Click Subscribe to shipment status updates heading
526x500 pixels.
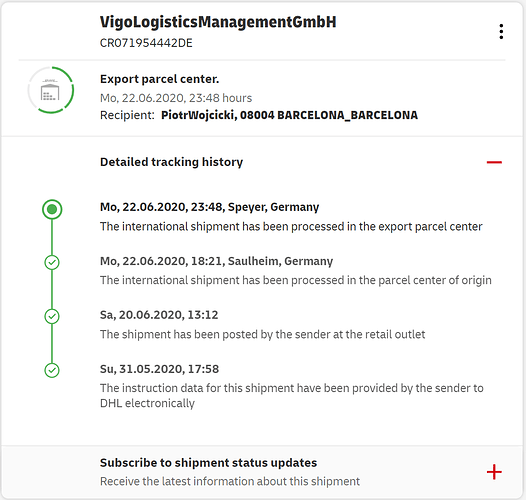click(208, 463)
